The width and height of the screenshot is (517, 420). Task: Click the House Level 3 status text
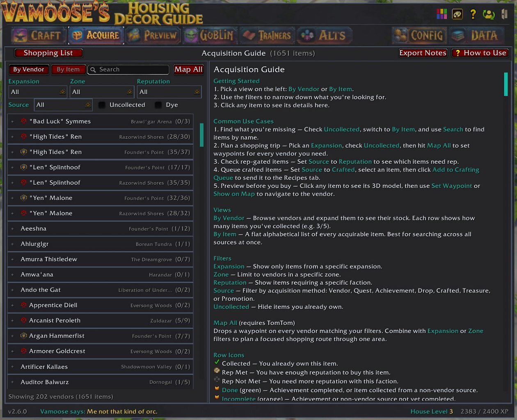[x=432, y=411]
